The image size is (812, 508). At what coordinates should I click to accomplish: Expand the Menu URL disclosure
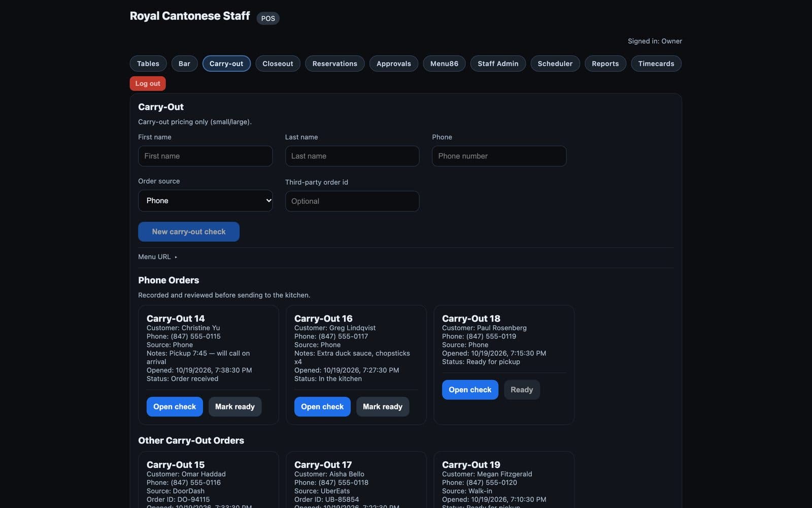158,257
